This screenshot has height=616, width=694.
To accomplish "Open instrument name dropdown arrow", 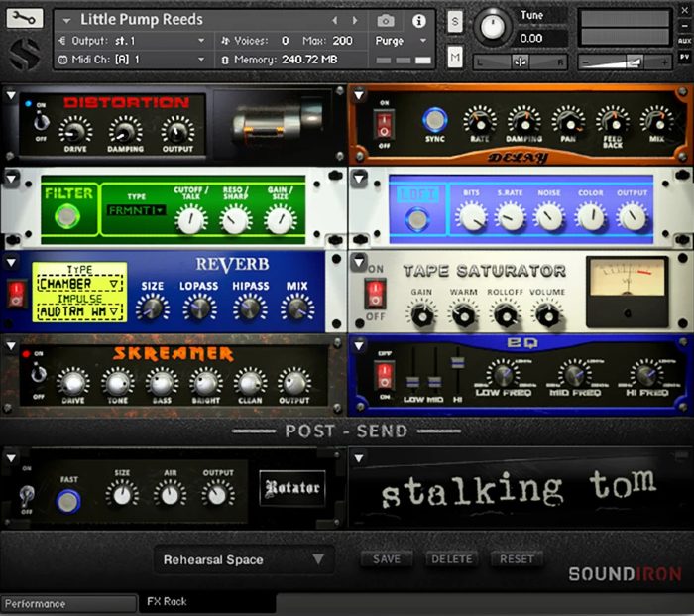I will coord(66,21).
